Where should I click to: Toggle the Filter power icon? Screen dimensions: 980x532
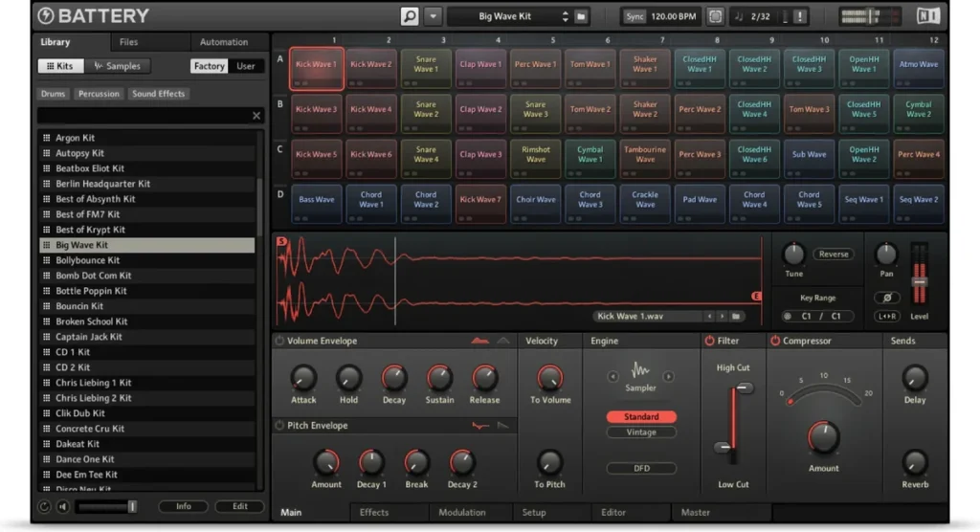click(709, 341)
